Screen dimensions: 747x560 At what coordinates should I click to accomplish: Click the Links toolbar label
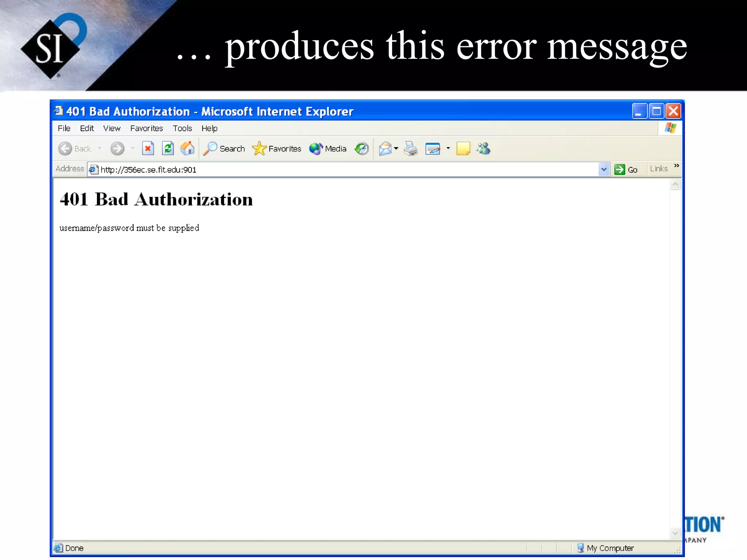coord(659,169)
